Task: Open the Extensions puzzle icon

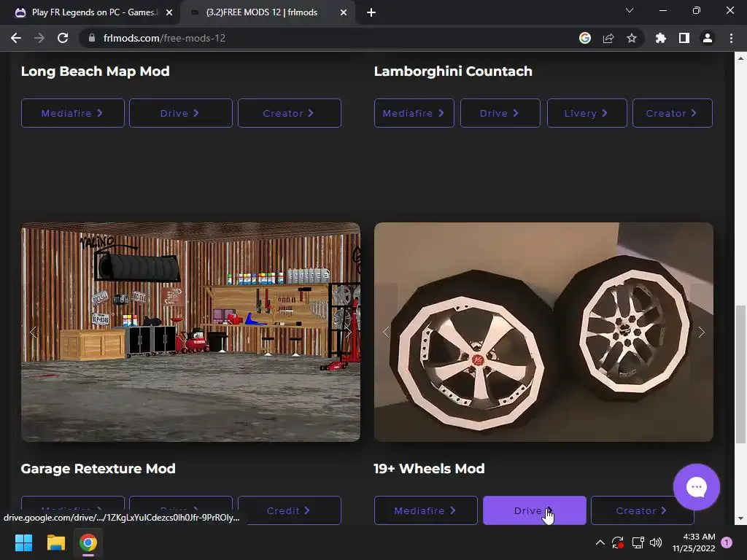Action: pos(660,38)
